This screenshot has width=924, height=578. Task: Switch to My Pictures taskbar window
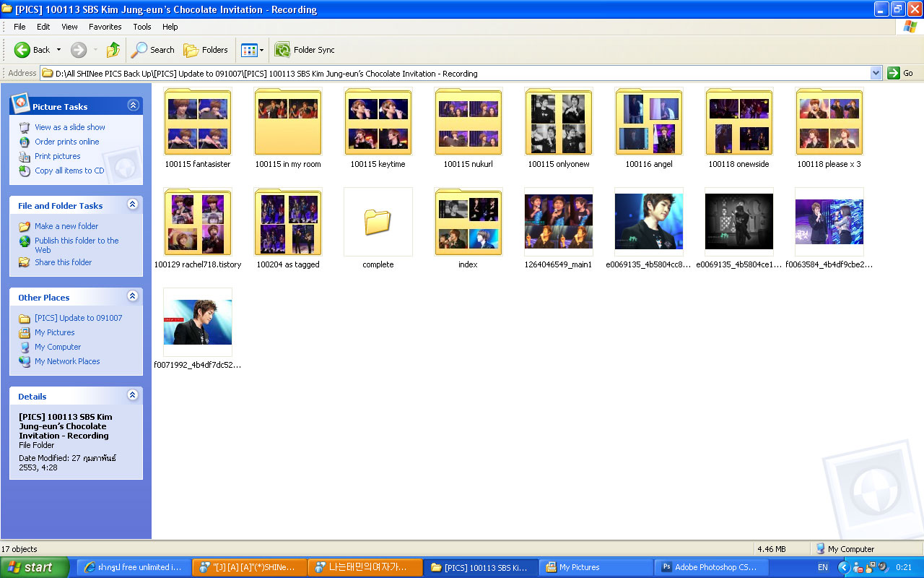(596, 567)
